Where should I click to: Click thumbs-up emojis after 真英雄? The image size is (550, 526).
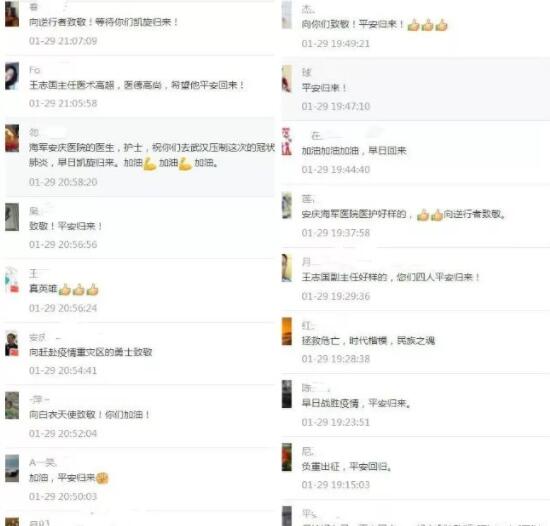[78, 290]
